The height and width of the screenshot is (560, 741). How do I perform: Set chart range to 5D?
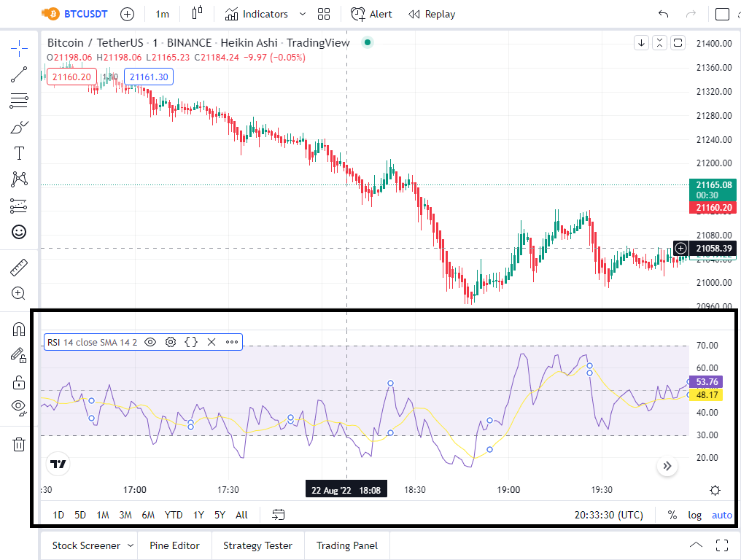(80, 515)
